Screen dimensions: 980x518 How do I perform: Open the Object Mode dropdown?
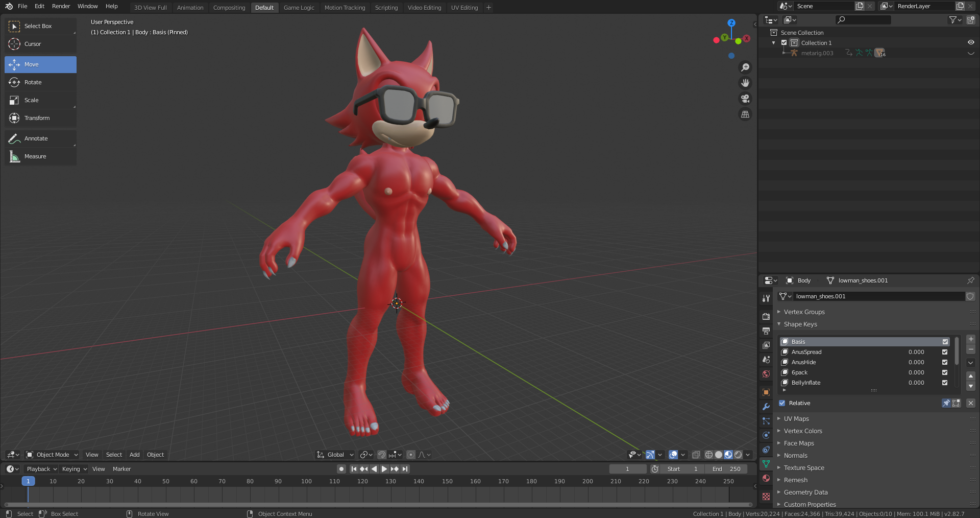[x=52, y=455]
